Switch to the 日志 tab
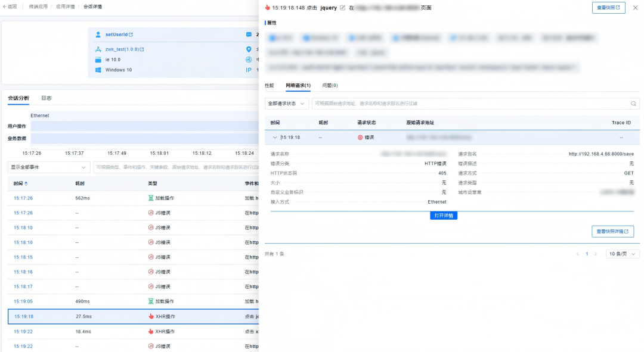 coord(46,98)
